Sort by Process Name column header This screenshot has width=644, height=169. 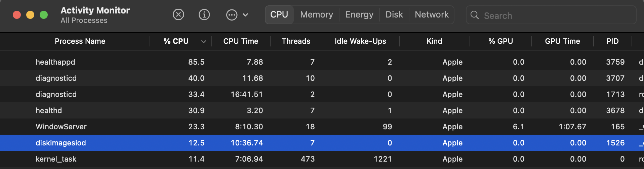[x=80, y=41]
